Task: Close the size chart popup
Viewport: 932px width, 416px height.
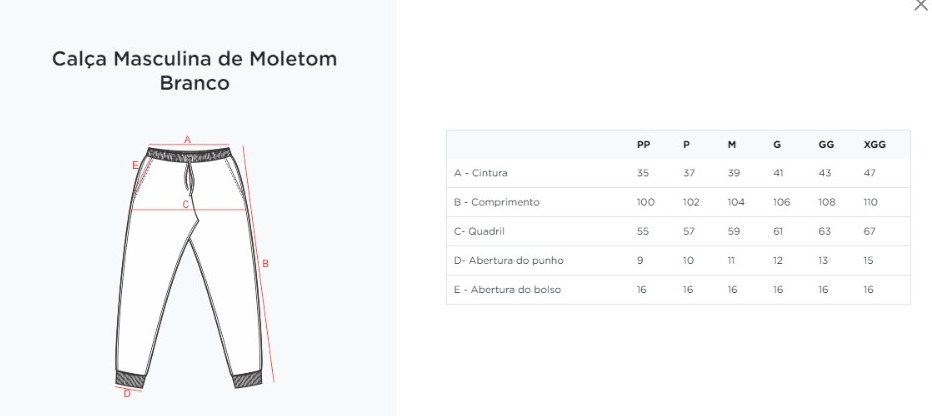Action: click(920, 6)
